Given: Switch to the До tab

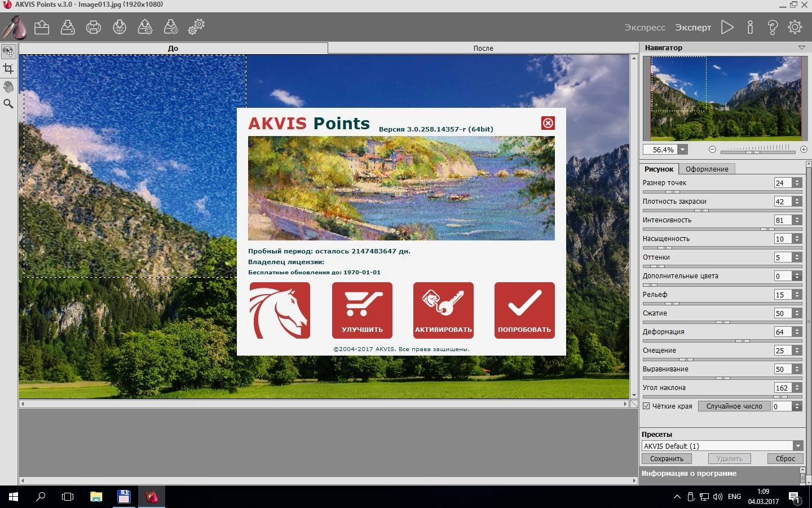Looking at the screenshot, I should [173, 48].
